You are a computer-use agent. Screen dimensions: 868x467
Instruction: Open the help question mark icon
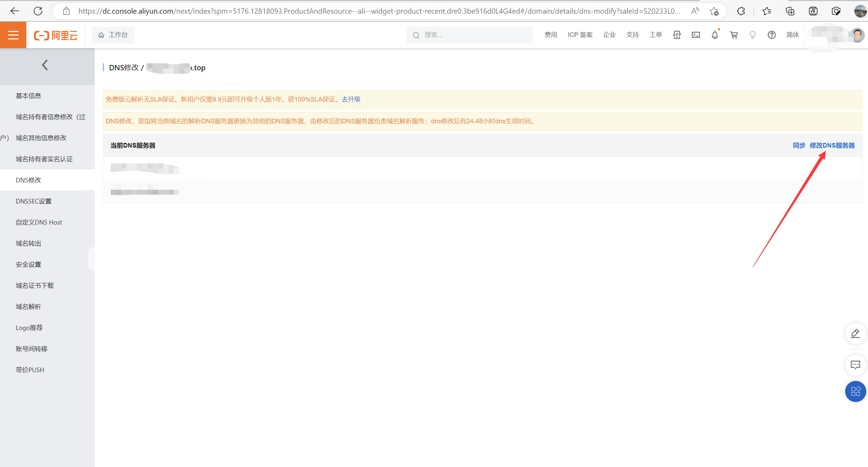click(771, 35)
